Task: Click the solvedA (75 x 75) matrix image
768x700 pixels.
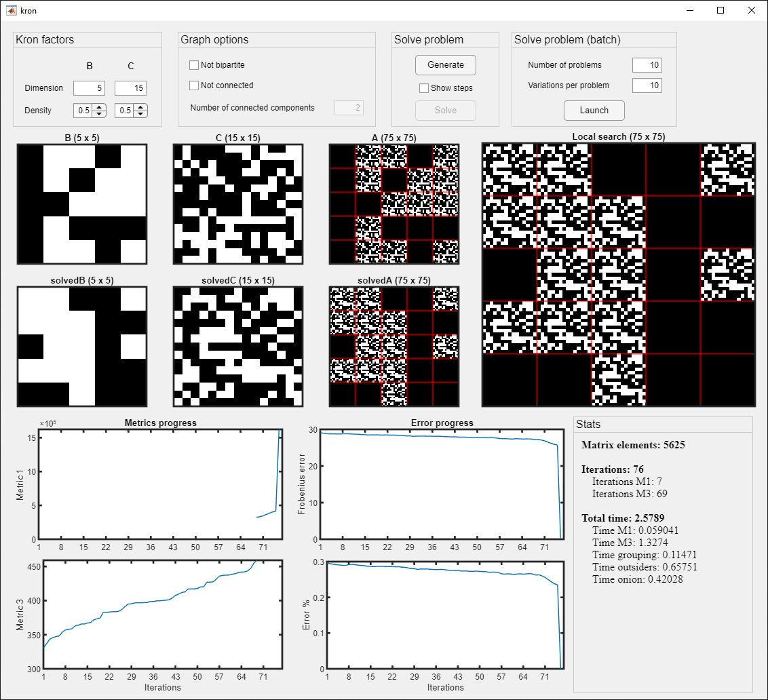Action: 394,347
